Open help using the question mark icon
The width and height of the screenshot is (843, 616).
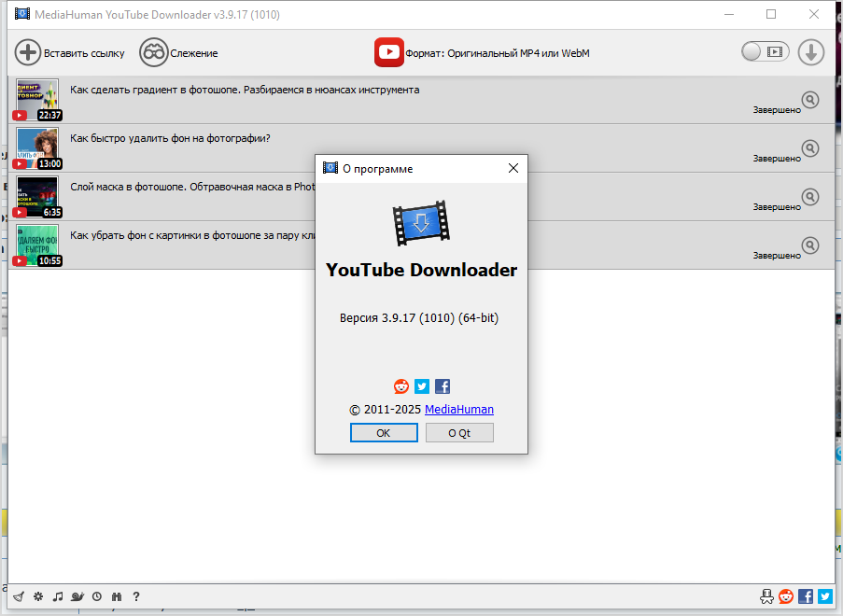(135, 596)
